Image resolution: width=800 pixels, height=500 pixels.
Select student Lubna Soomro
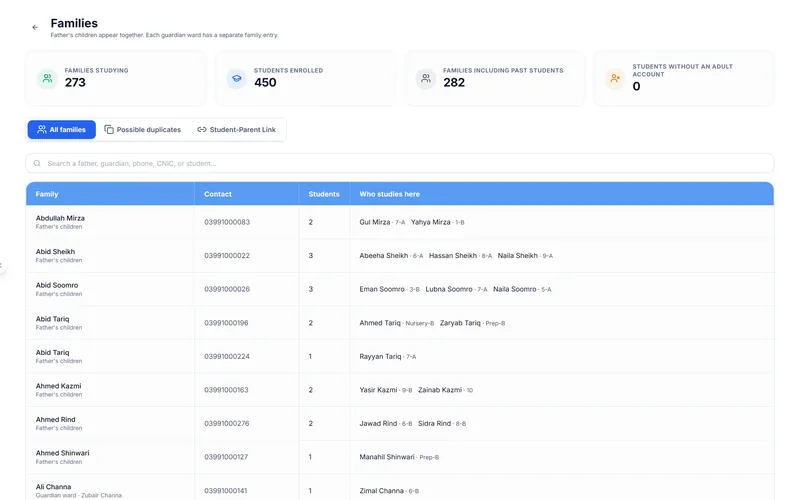click(449, 289)
